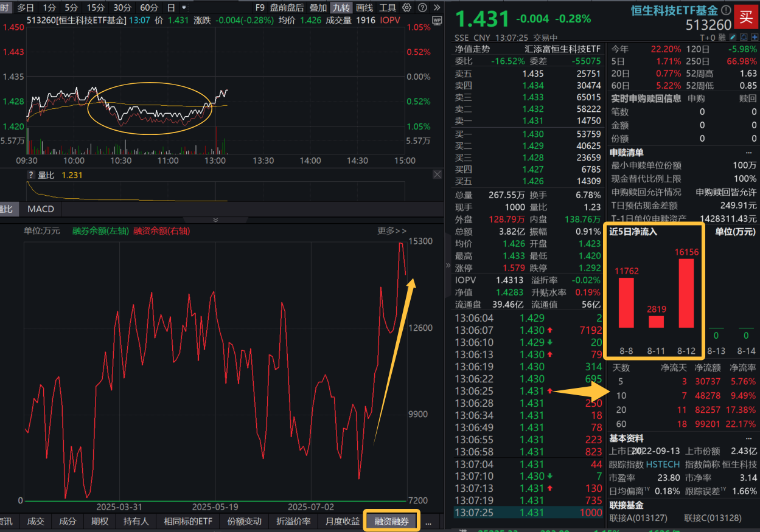Click the info icon next to 恒生科技ETF基金
The image size is (760, 532).
pos(726,10)
